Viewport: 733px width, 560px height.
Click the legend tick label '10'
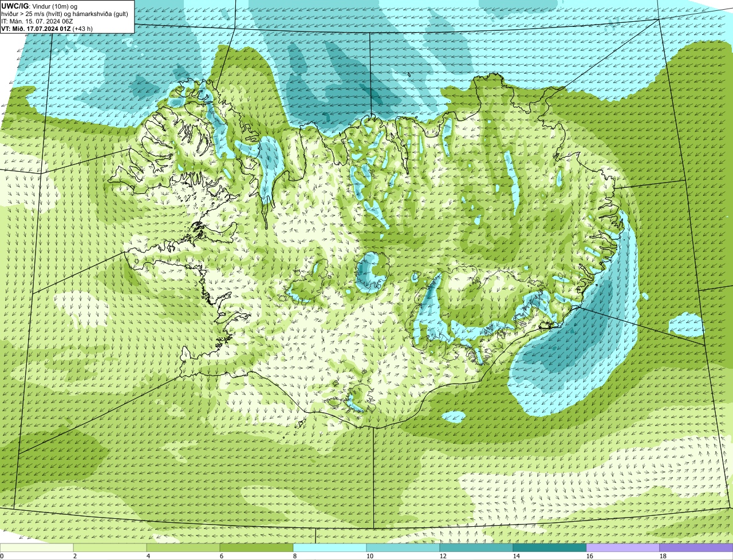pos(370,556)
